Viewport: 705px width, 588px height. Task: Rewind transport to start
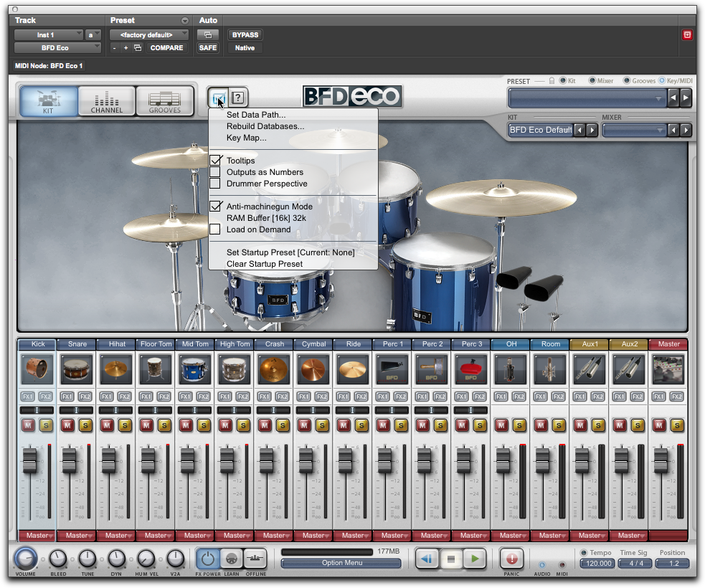427,559
